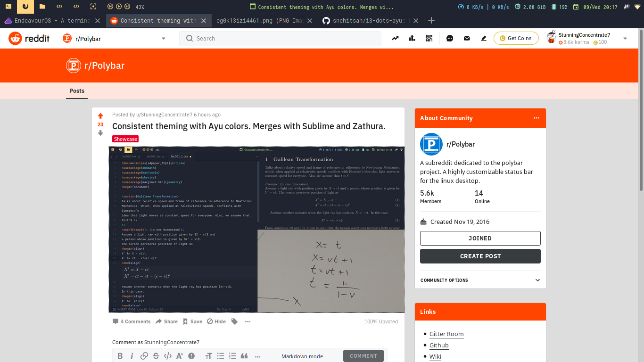Play media via polybar play button
The width and height of the screenshot is (644, 362).
(119, 7)
